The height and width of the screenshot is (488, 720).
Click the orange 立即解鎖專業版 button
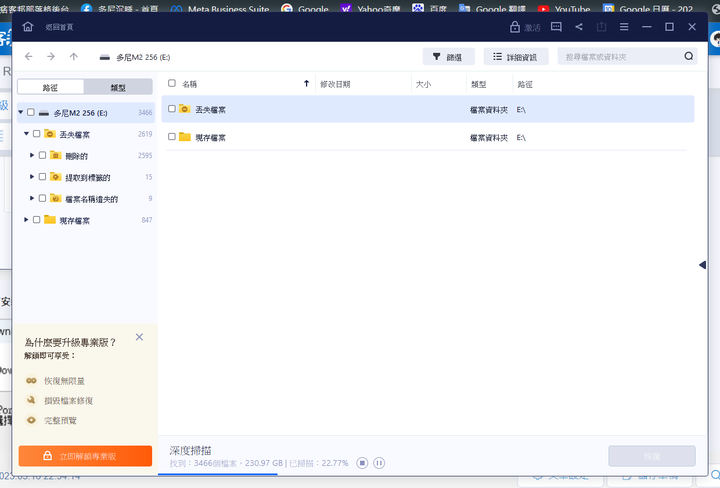tap(85, 456)
